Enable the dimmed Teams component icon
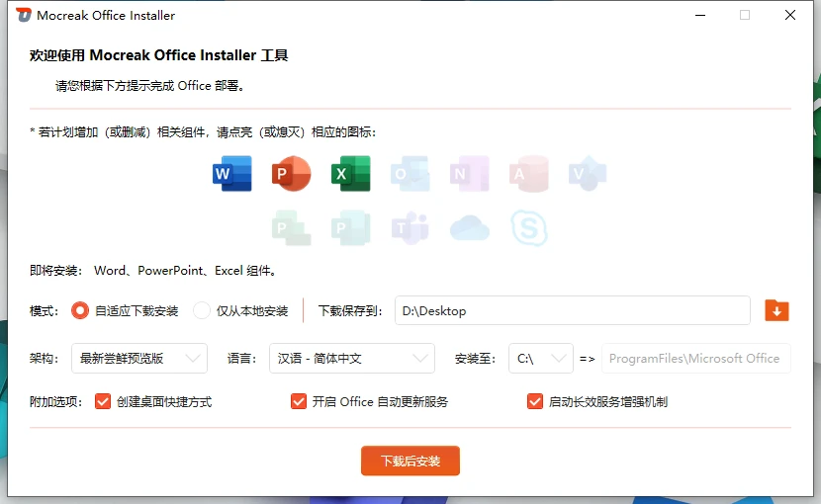The height and width of the screenshot is (504, 821). [x=410, y=227]
